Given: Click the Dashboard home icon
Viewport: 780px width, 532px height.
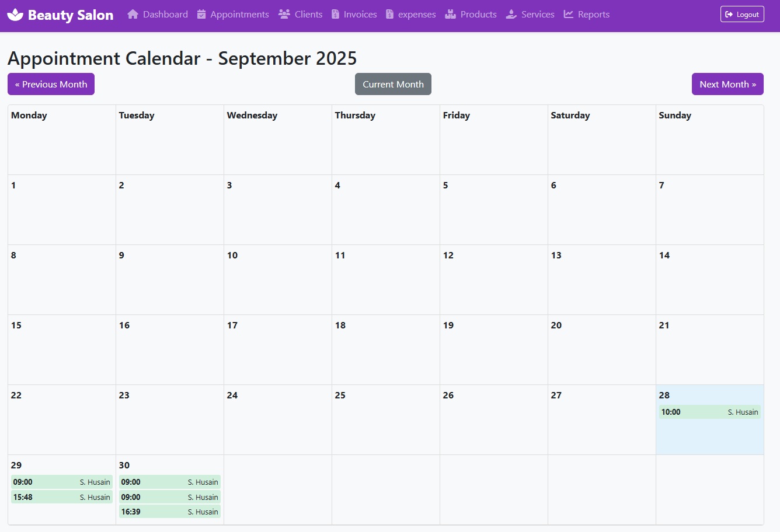Looking at the screenshot, I should 133,14.
